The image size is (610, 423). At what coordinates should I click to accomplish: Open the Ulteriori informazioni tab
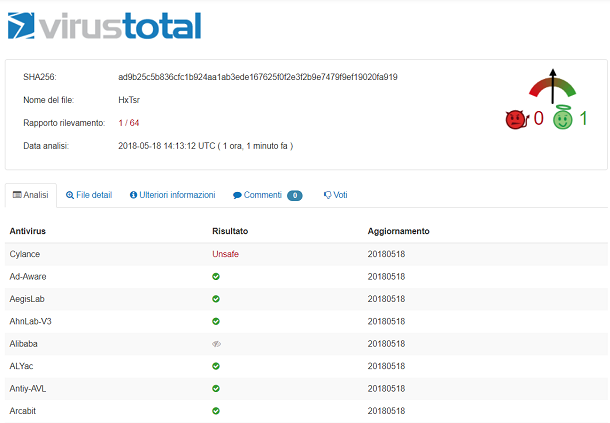(172, 195)
